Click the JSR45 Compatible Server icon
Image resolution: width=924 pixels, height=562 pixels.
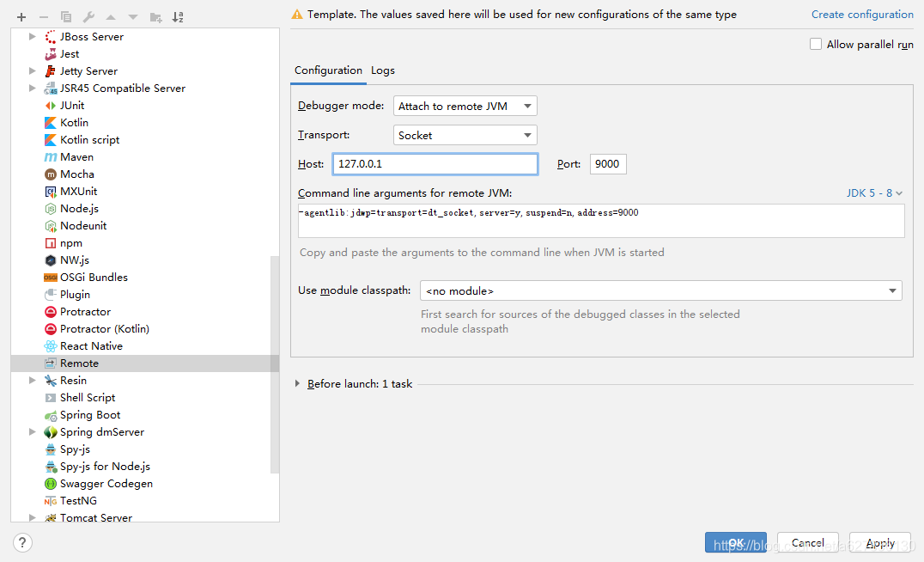[51, 88]
